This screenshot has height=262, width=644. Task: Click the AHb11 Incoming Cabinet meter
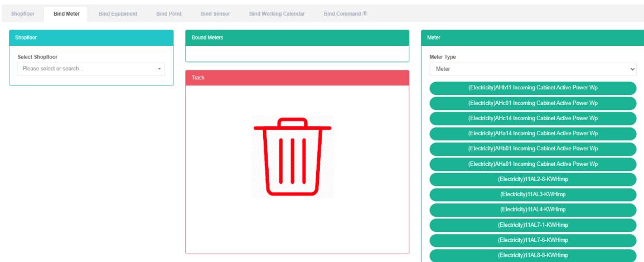(x=532, y=88)
